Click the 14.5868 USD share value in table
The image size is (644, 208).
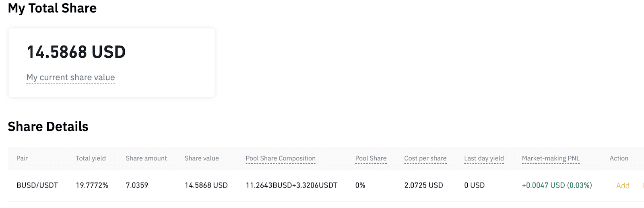[x=206, y=185]
